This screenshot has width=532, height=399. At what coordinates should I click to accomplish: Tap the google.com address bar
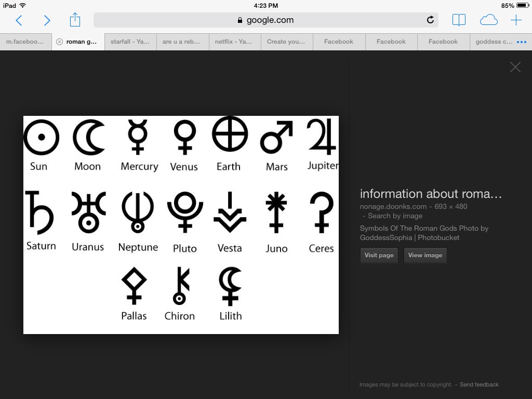[265, 20]
